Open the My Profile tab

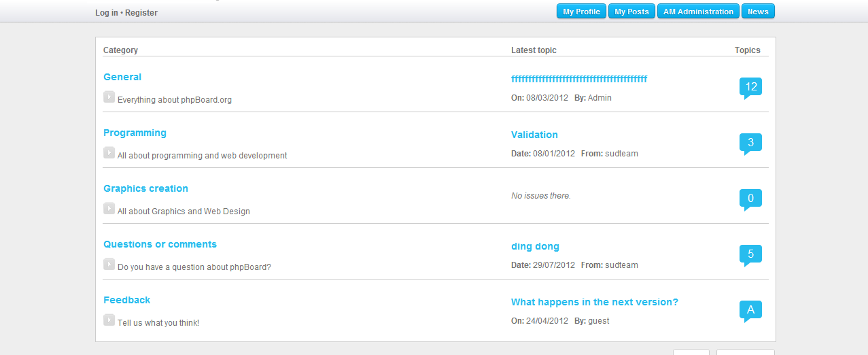(x=581, y=12)
